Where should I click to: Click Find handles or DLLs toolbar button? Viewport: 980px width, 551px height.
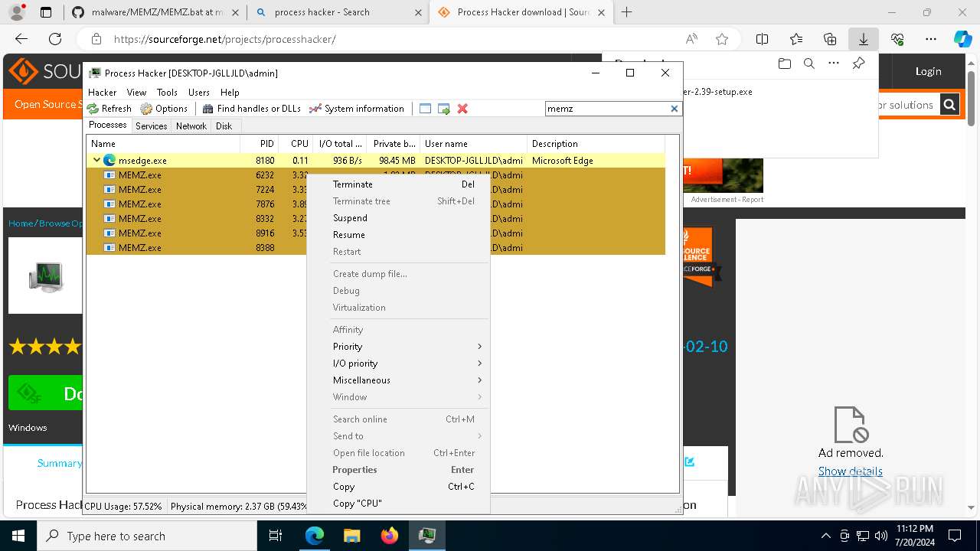point(251,109)
